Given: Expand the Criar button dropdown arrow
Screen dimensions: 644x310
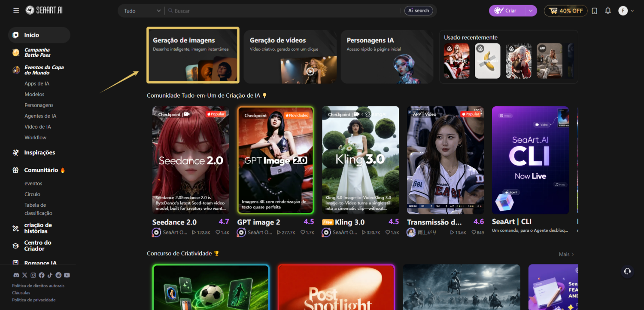Looking at the screenshot, I should coord(531,11).
